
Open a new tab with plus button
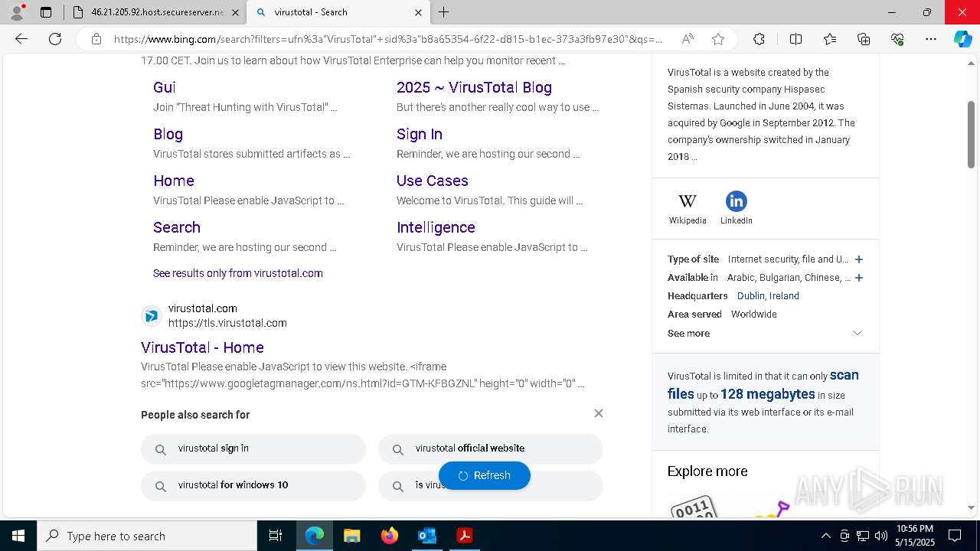pyautogui.click(x=444, y=12)
